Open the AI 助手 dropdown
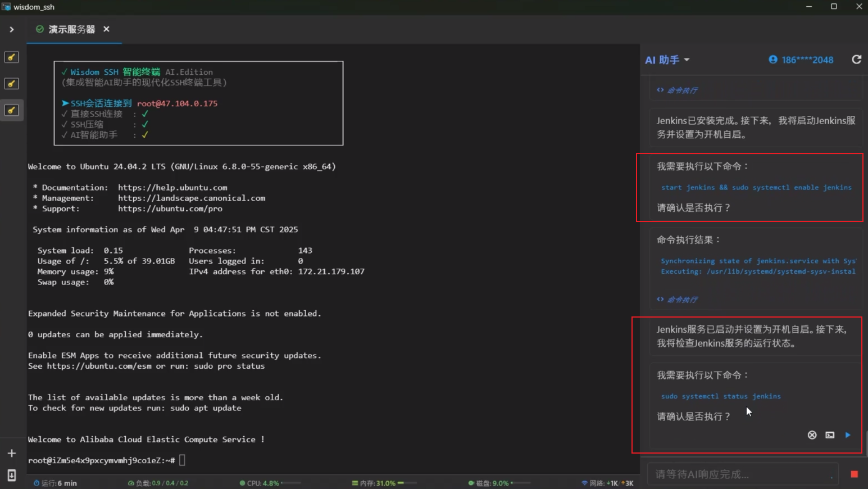This screenshot has width=868, height=489. pos(667,60)
